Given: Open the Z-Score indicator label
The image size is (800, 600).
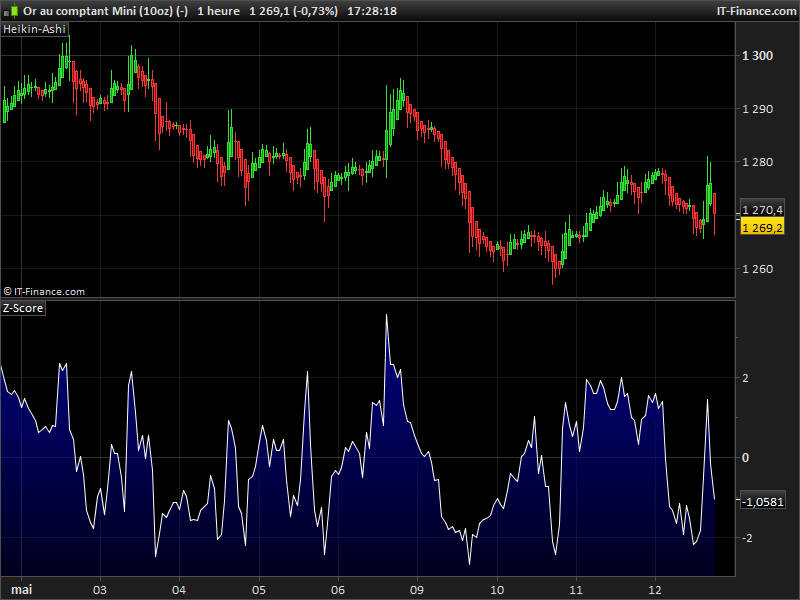Looking at the screenshot, I should [x=24, y=308].
